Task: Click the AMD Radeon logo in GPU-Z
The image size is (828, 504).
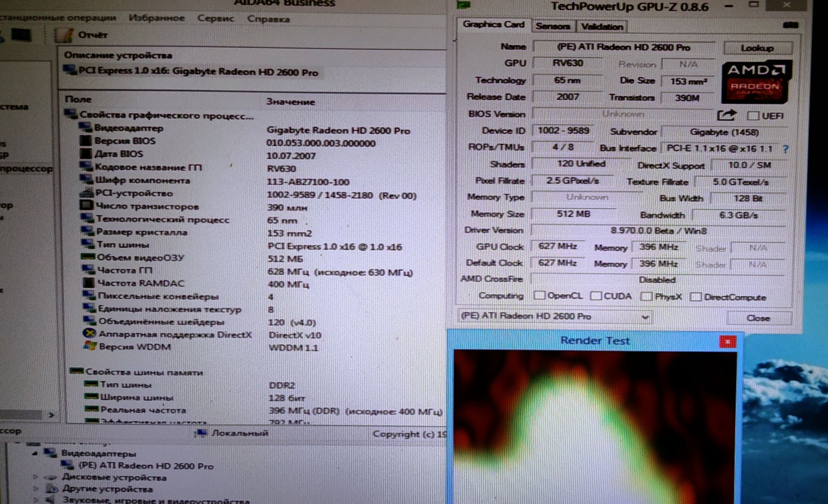Action: pyautogui.click(x=756, y=81)
